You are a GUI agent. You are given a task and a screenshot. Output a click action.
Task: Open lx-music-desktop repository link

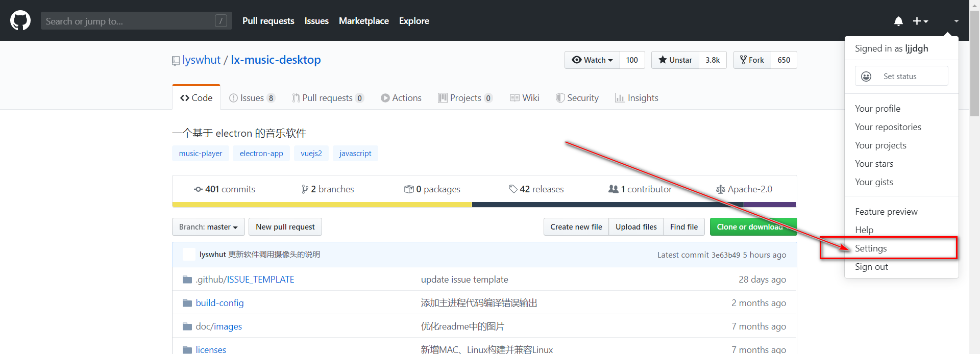(x=276, y=60)
